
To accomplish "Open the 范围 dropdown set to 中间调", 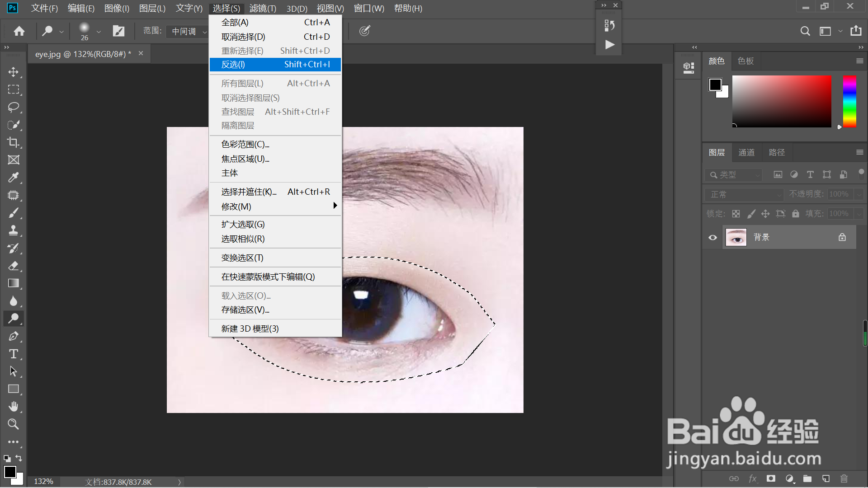I will click(187, 31).
